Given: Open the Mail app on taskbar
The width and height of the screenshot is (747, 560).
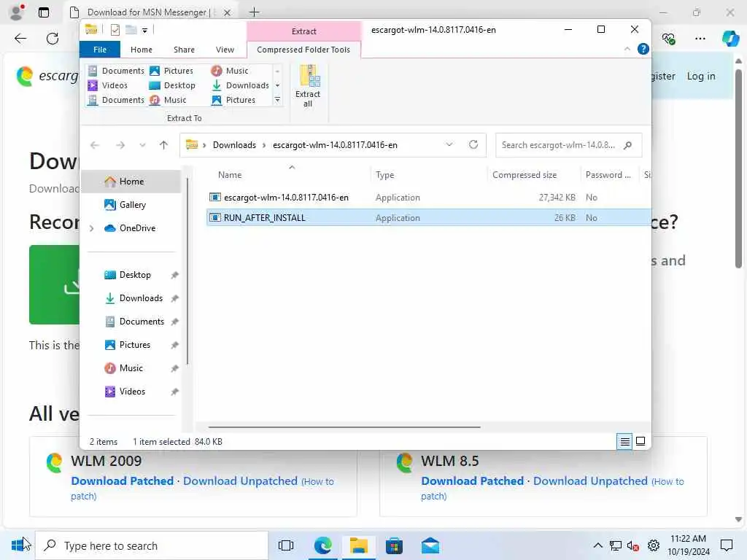Looking at the screenshot, I should [430, 545].
